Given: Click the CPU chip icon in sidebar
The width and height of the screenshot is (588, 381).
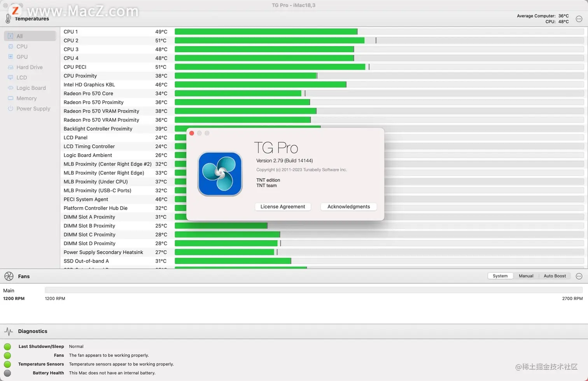Looking at the screenshot, I should (10, 46).
